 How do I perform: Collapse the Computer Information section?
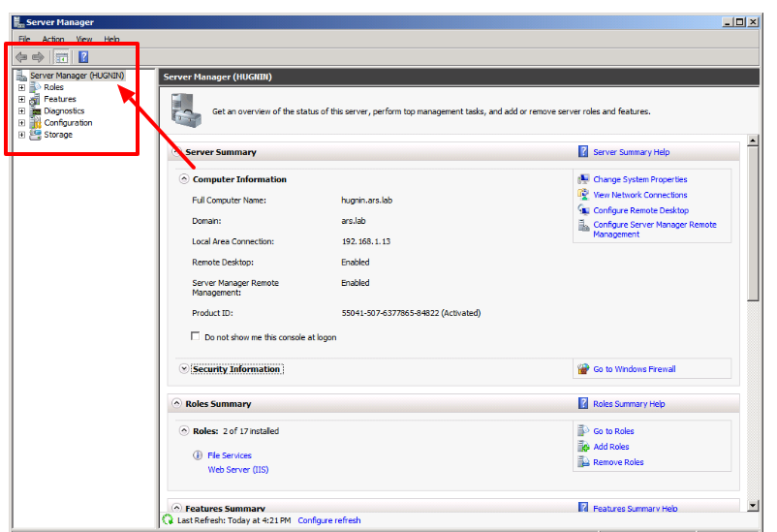click(x=184, y=178)
